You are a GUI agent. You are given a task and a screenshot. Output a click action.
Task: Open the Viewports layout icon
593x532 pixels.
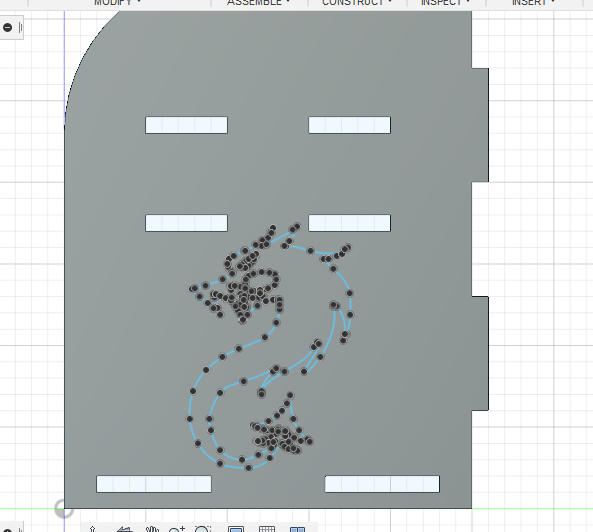pyautogui.click(x=297, y=529)
